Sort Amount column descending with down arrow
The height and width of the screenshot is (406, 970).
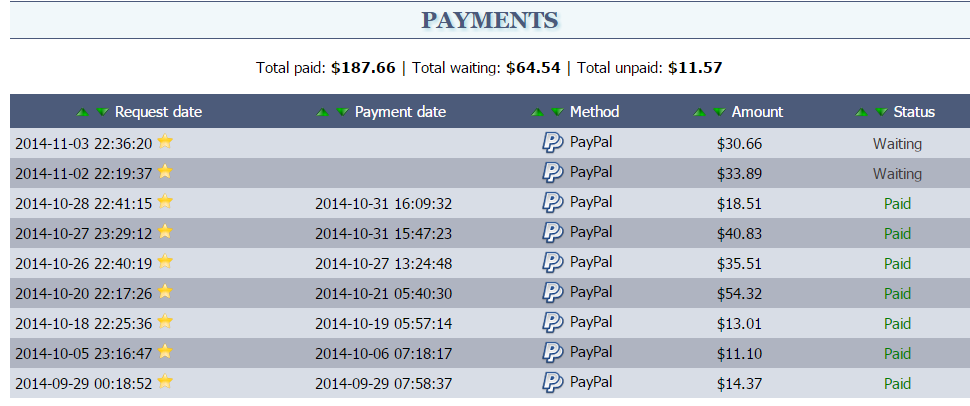719,112
